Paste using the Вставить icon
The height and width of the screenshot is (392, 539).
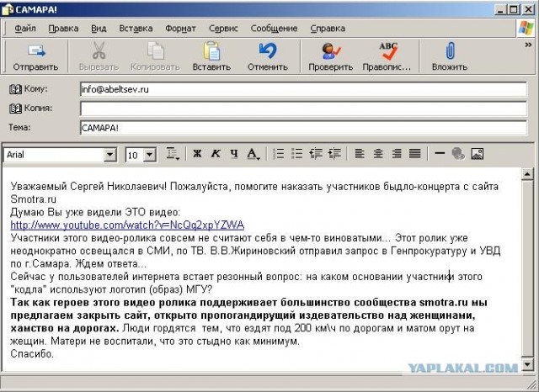tap(211, 50)
